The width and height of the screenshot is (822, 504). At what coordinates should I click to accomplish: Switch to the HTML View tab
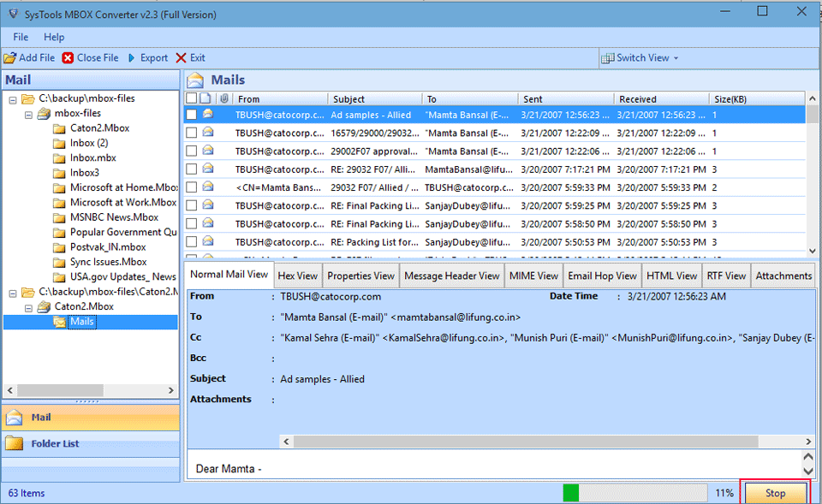coord(672,276)
